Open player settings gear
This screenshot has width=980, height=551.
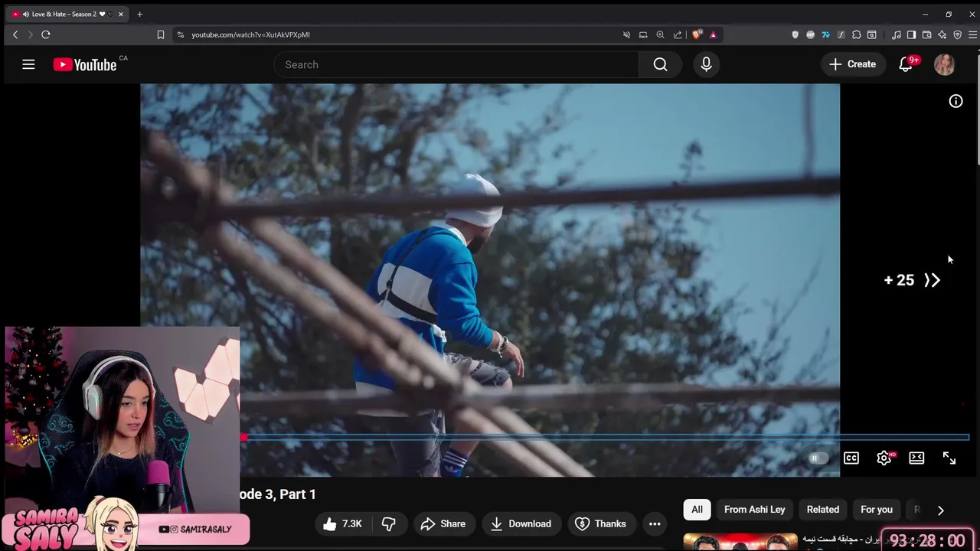coord(884,458)
